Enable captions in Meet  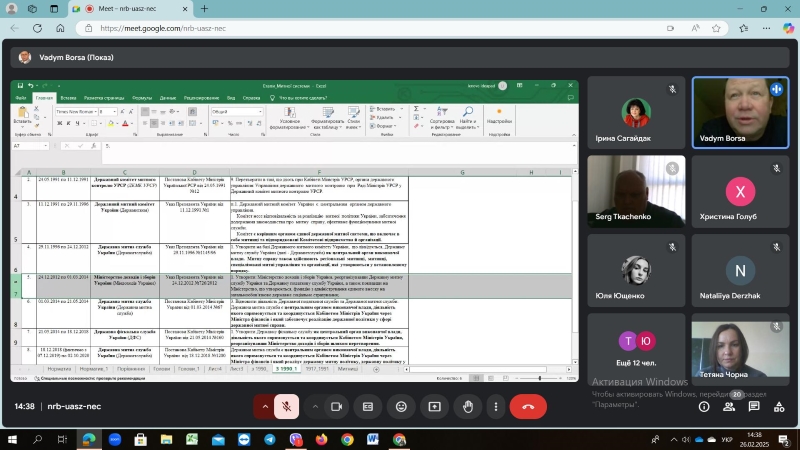pos(368,407)
